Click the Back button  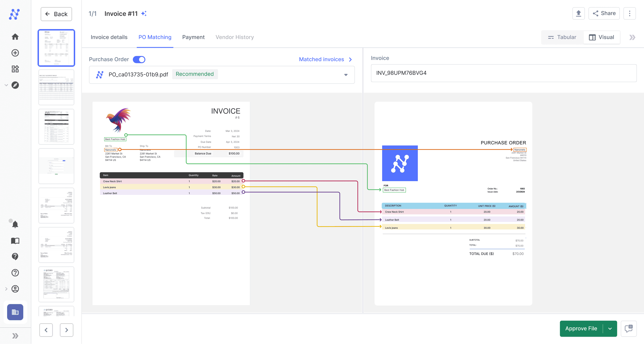click(x=56, y=14)
